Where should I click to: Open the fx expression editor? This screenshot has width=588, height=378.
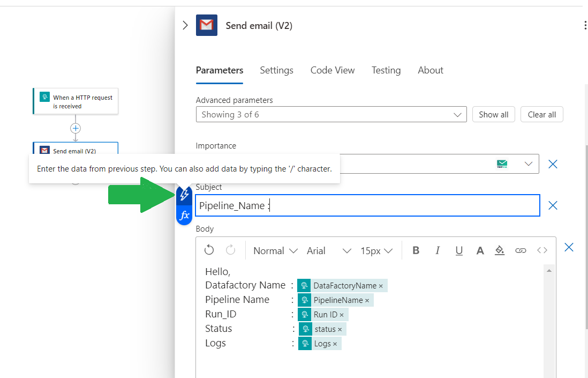tap(184, 216)
